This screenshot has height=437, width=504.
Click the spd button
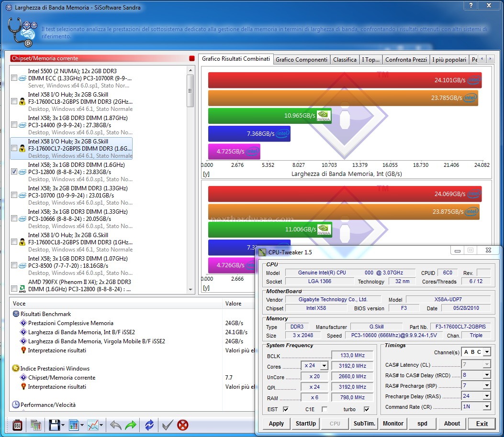pyautogui.click(x=422, y=424)
